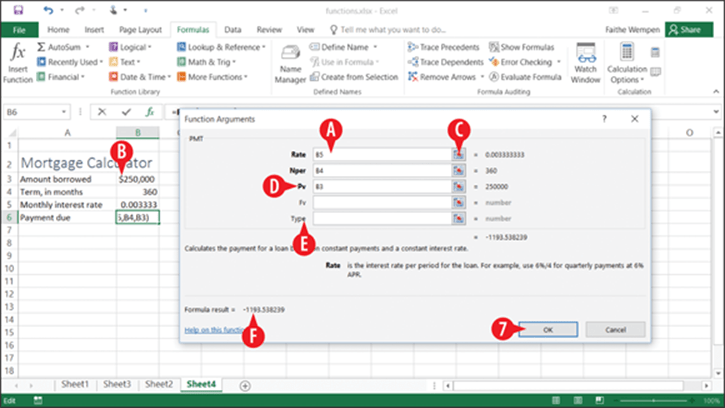Viewport: 725px width, 408px height.
Task: Open the Name Box dropdown arrow
Action: (x=64, y=112)
